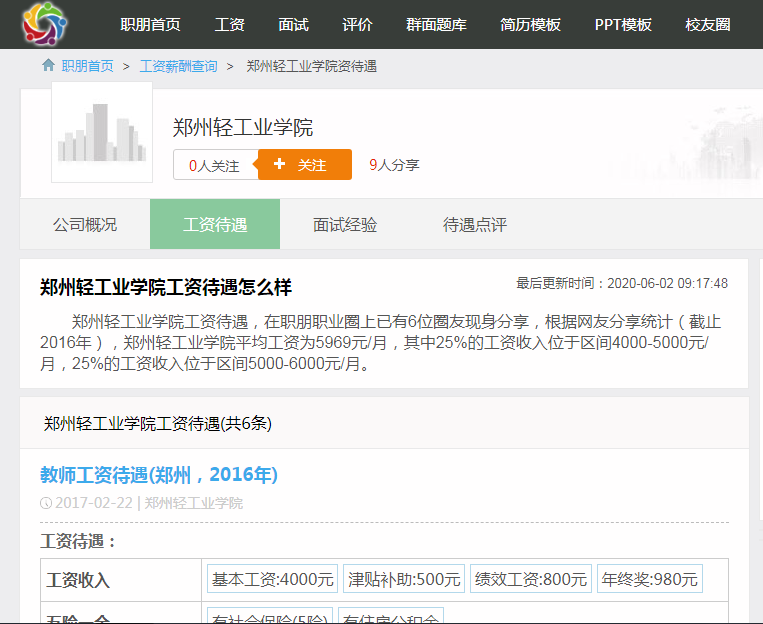Viewport: 763px width, 624px height.
Task: Open the 教师工资待遇(郑州，2016年) post link
Action: click(159, 475)
